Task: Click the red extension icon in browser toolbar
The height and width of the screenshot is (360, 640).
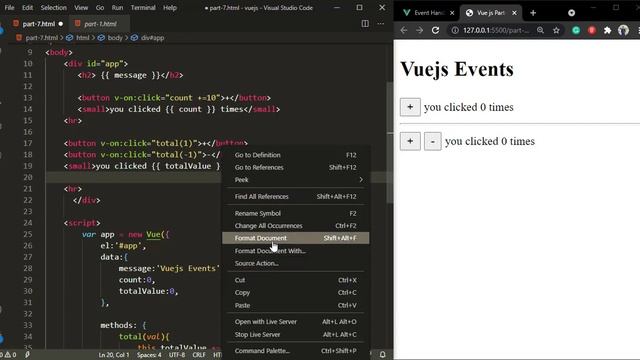Action: pos(592,30)
